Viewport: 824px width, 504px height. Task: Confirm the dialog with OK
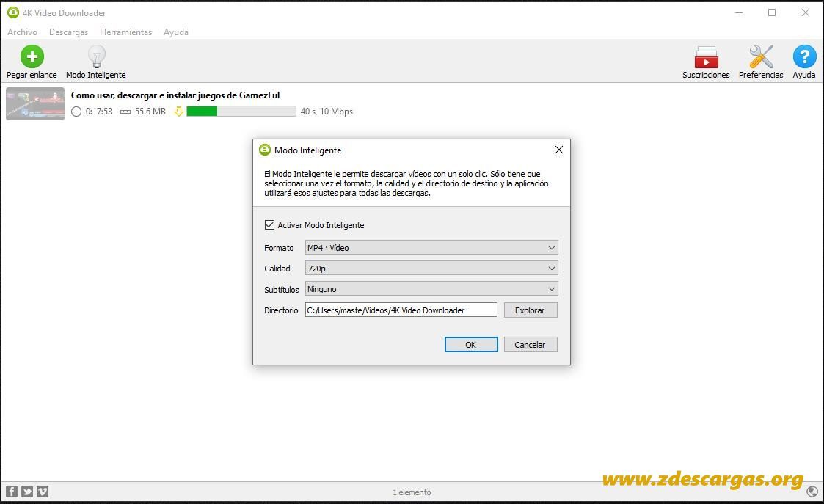tap(471, 344)
